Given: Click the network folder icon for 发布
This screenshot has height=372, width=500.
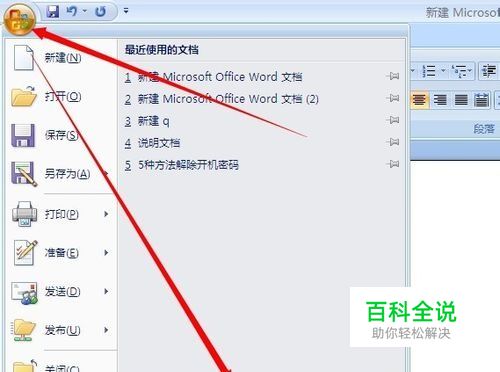Looking at the screenshot, I should tap(23, 330).
